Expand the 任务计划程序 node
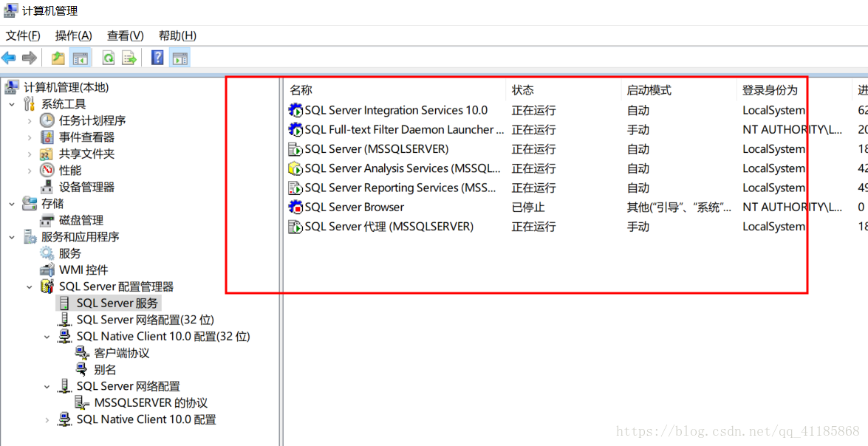The height and width of the screenshot is (446, 868). pos(30,120)
